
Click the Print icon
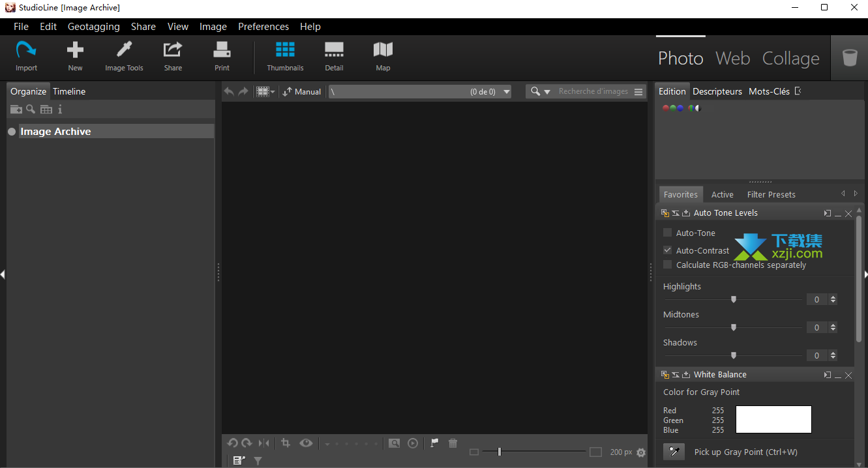coord(222,56)
